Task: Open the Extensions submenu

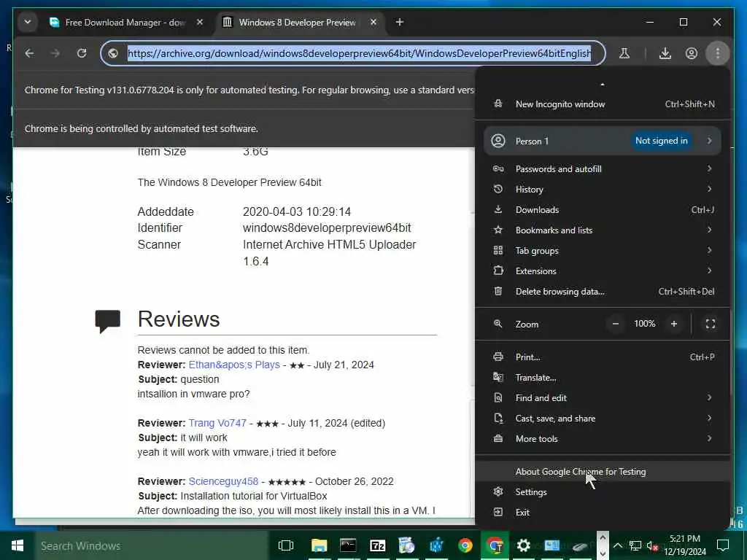Action: coord(603,271)
